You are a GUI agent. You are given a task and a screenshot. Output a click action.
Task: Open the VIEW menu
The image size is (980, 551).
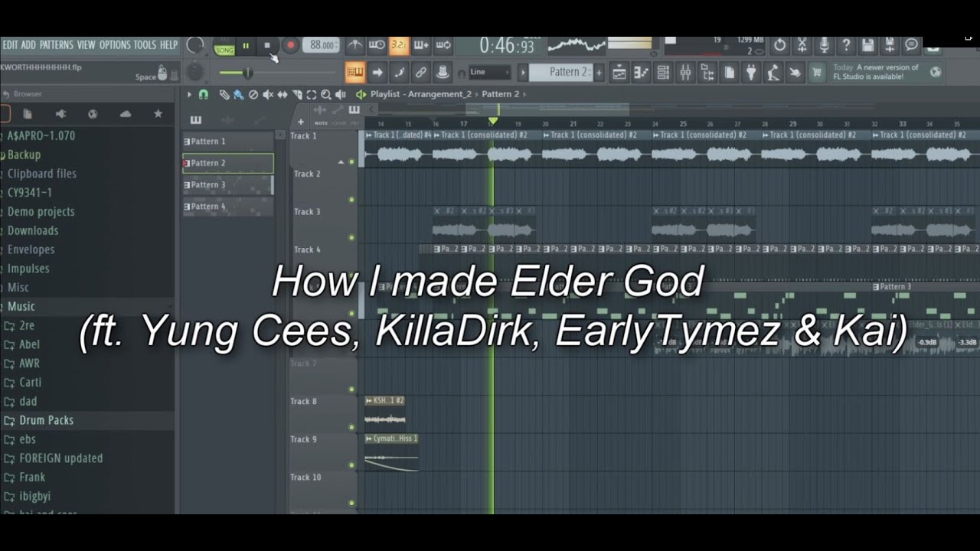point(87,45)
